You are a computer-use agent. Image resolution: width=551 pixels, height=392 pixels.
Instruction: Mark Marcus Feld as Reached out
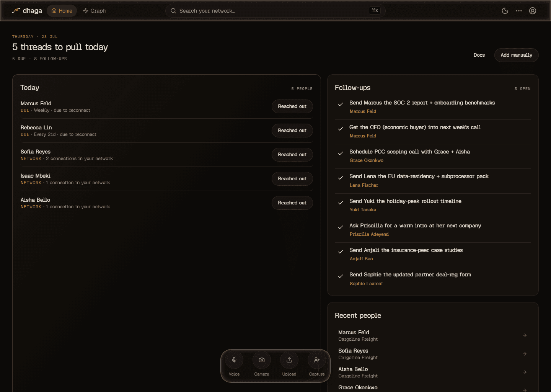pos(292,106)
